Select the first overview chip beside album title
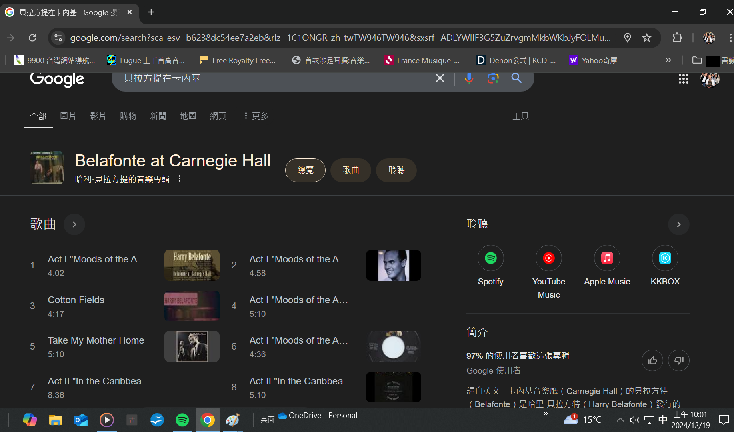734x434 pixels. point(305,170)
